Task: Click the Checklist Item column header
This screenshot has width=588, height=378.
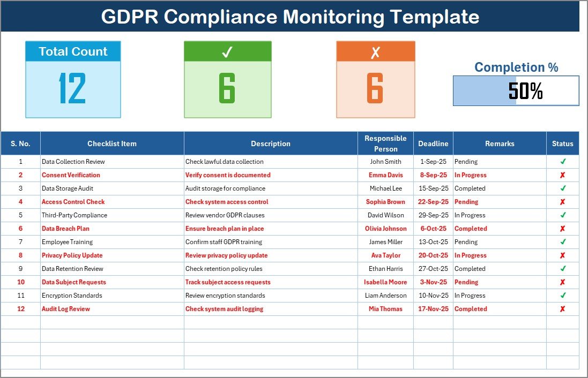Action: tap(112, 143)
